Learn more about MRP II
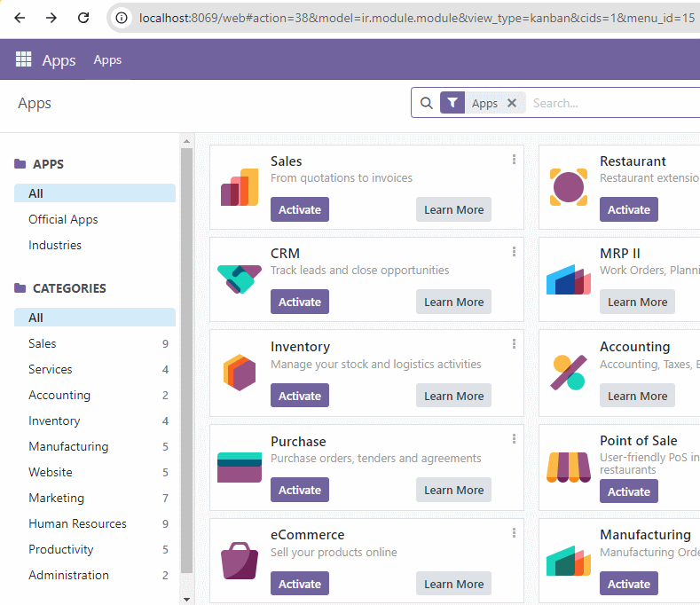 637,302
